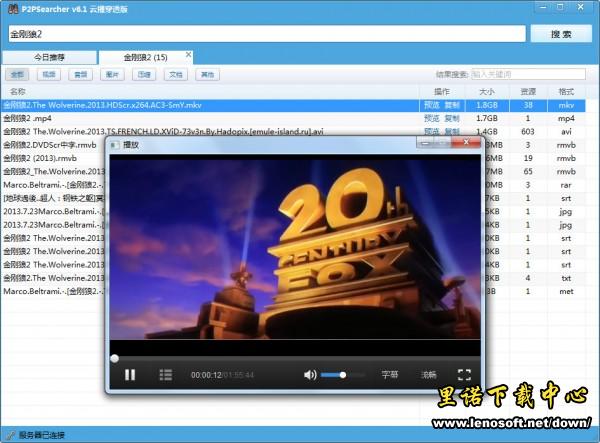
Task: Click the 搜索 search button
Action: coord(561,34)
